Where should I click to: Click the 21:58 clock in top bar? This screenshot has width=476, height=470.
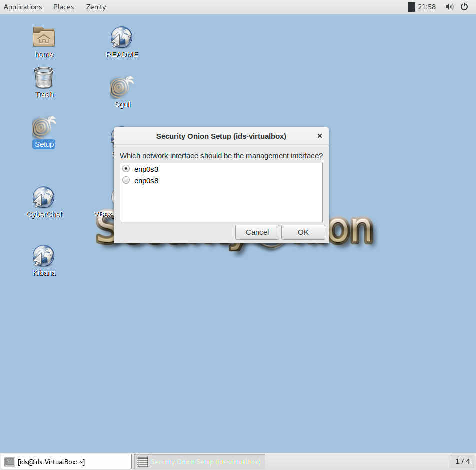point(427,7)
